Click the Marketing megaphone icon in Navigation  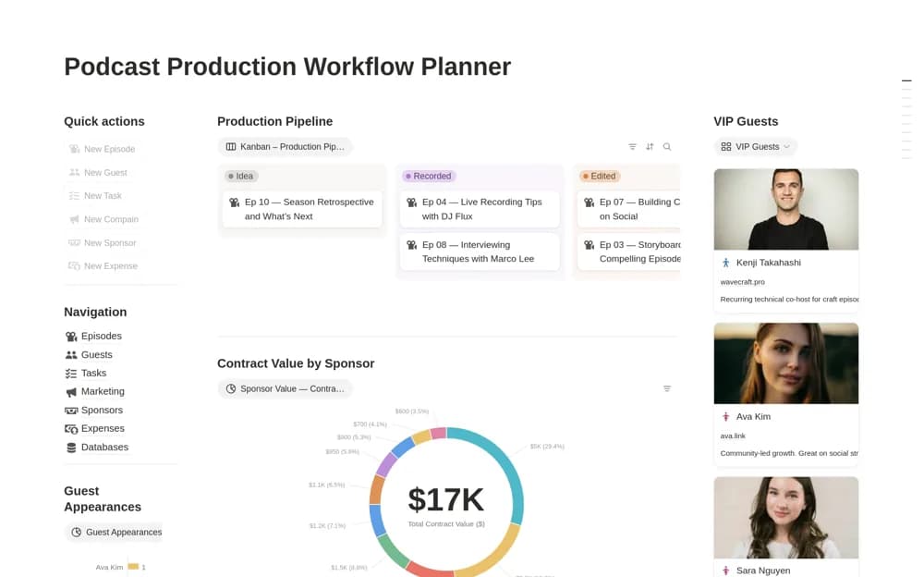71,392
